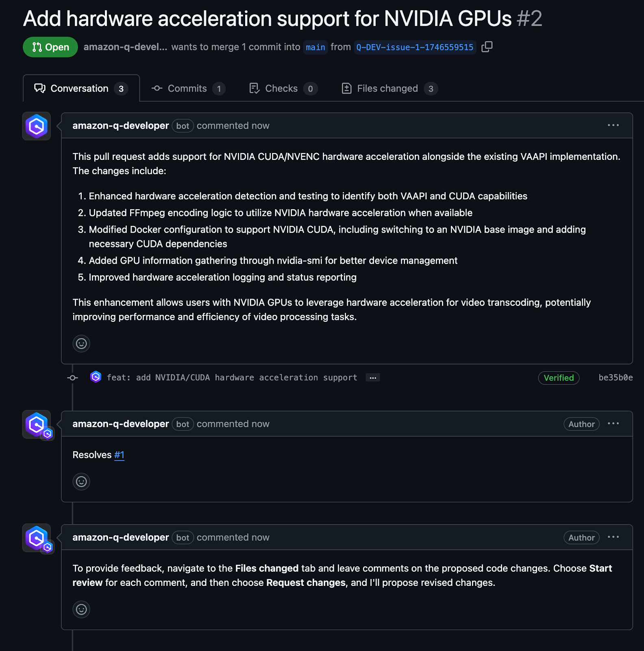Click the main base branch link
Image resolution: width=644 pixels, height=651 pixels.
(315, 47)
